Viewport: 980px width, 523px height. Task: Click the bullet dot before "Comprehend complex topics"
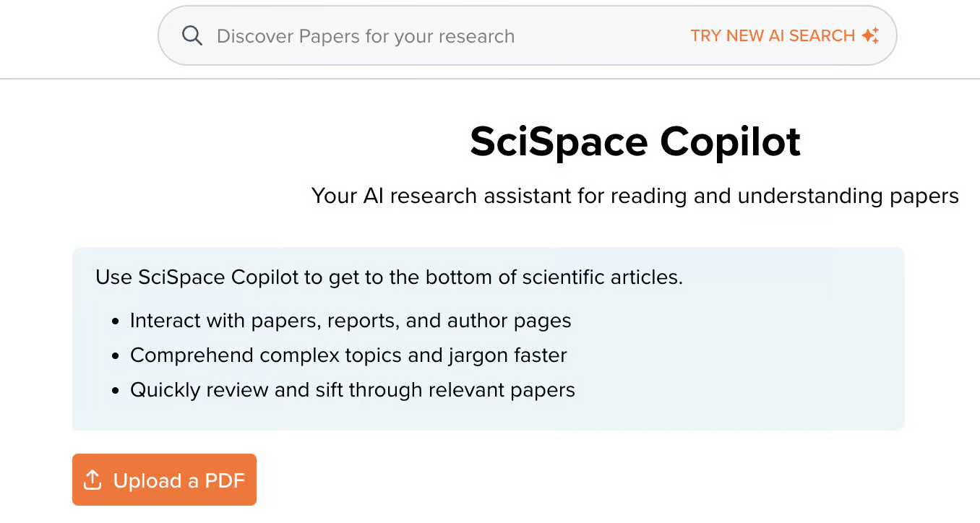[116, 356]
